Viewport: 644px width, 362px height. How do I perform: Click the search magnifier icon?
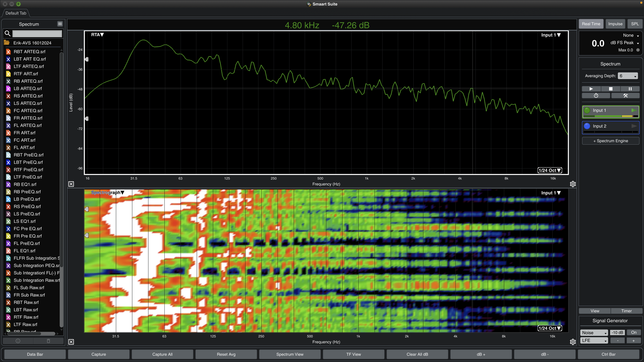tap(7, 33)
